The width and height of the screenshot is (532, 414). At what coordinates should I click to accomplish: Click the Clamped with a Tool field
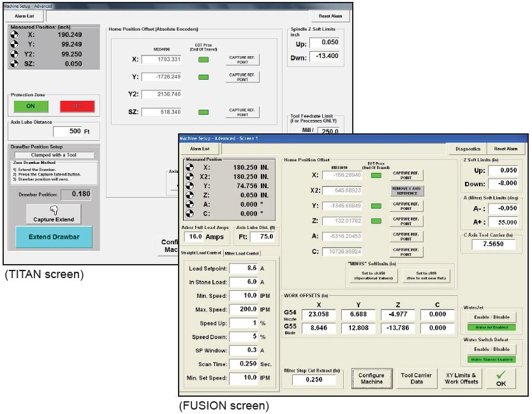[x=54, y=155]
